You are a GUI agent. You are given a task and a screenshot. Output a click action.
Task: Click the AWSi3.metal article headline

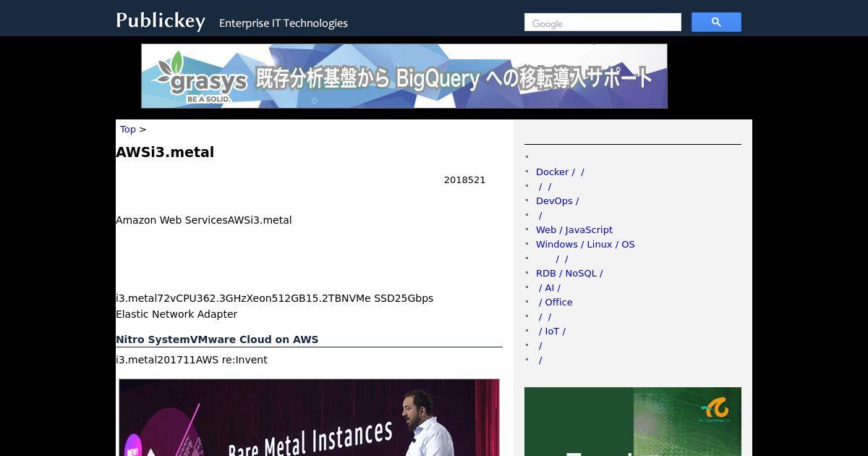coord(165,152)
